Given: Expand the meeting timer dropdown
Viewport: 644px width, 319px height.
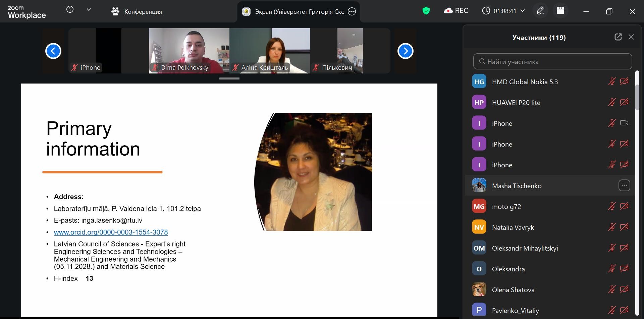Looking at the screenshot, I should point(523,11).
